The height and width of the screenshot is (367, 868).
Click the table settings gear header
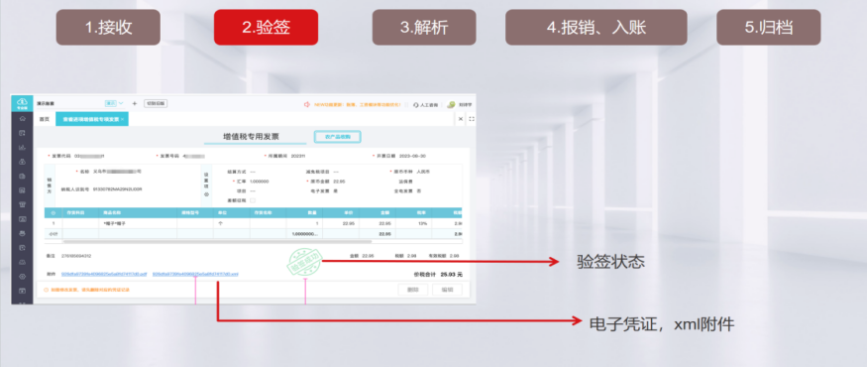click(x=54, y=212)
